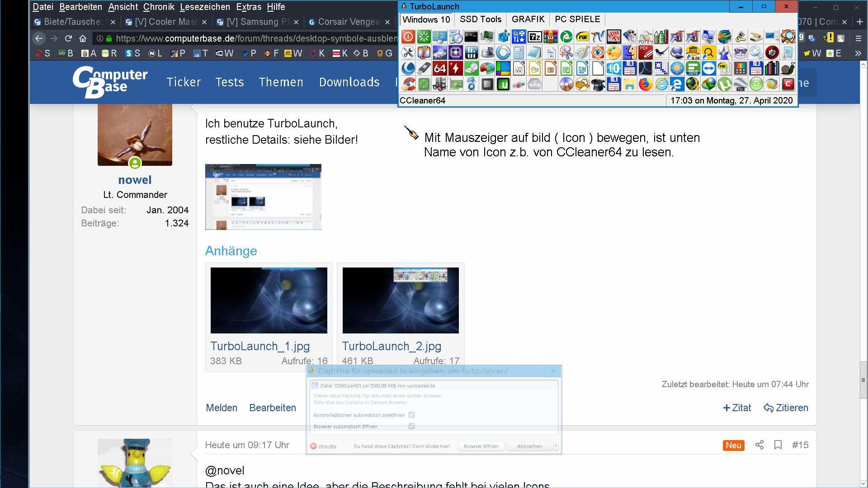Open TurboLaunch_2.jpg attachment thumbnail
Screen dimensions: 868x488
pyautogui.click(x=401, y=300)
